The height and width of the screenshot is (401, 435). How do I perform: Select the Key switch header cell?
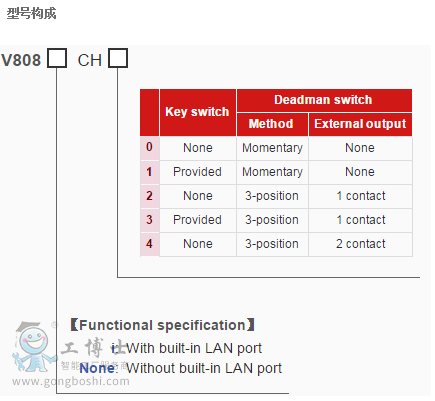198,112
